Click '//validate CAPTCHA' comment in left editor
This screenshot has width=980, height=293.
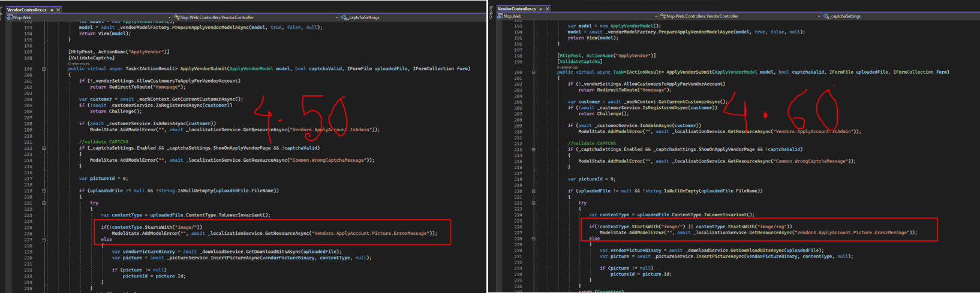[104, 142]
